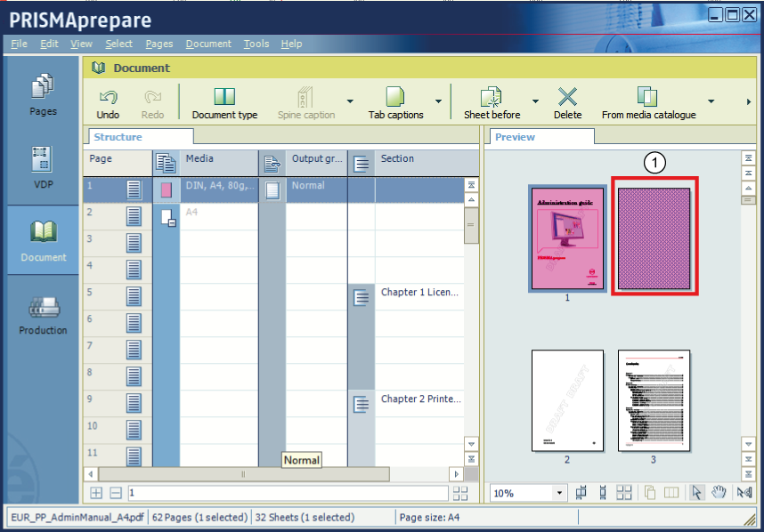Screen dimensions: 764x532
Task: Open the Tools menu
Action: point(256,44)
